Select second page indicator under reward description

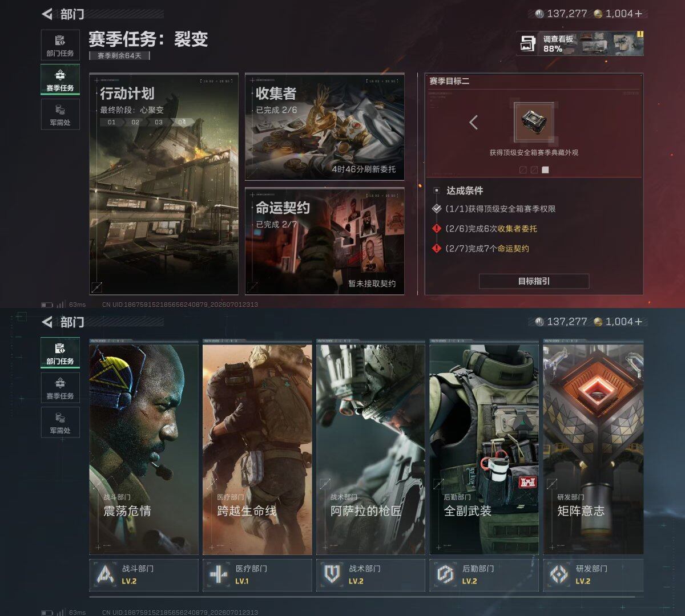[x=534, y=170]
